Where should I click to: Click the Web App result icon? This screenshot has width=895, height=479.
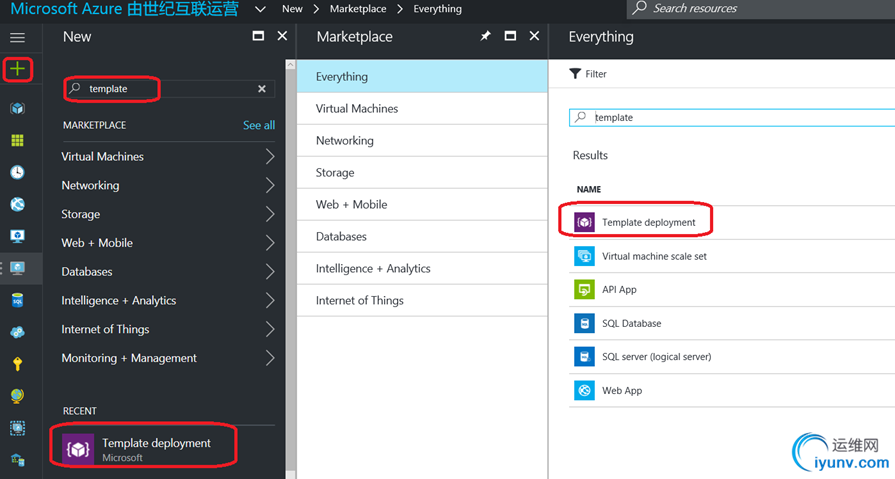[x=584, y=391]
